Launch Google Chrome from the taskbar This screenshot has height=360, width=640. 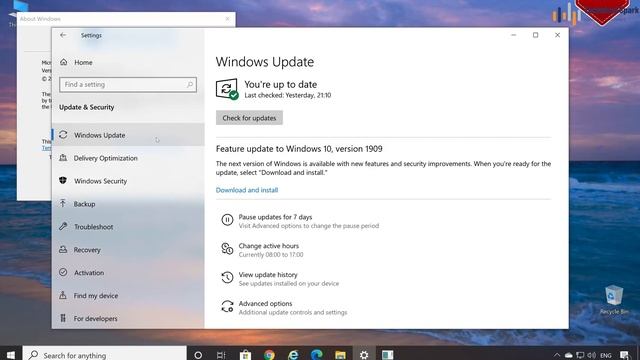click(269, 355)
